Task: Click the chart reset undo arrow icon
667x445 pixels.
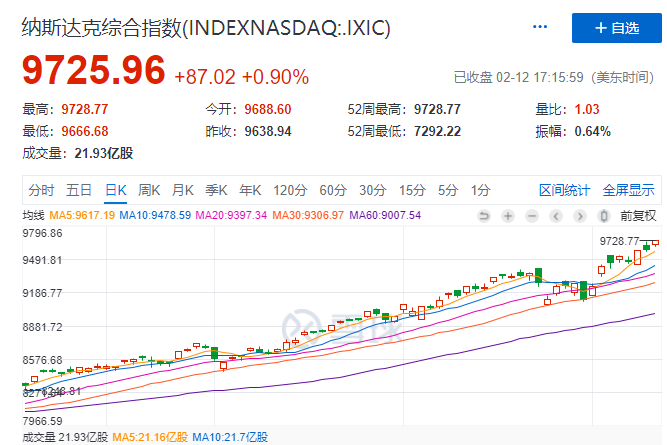Action: [484, 216]
